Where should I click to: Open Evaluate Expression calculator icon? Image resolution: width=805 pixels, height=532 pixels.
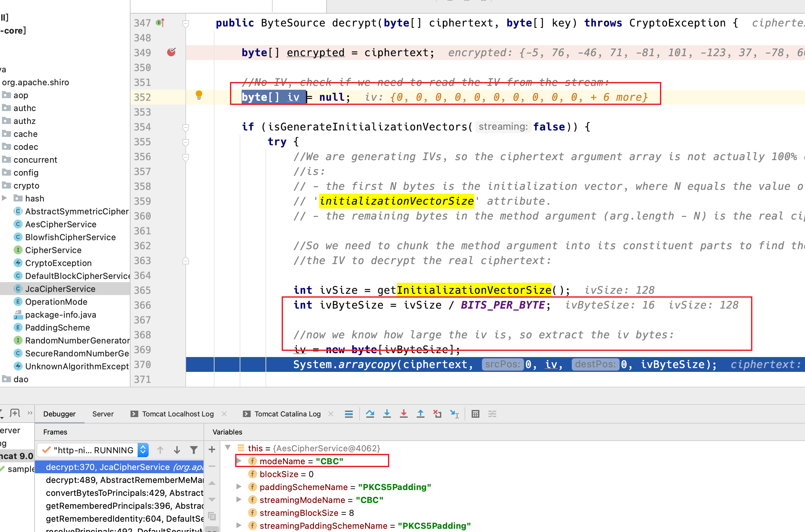coord(475,414)
